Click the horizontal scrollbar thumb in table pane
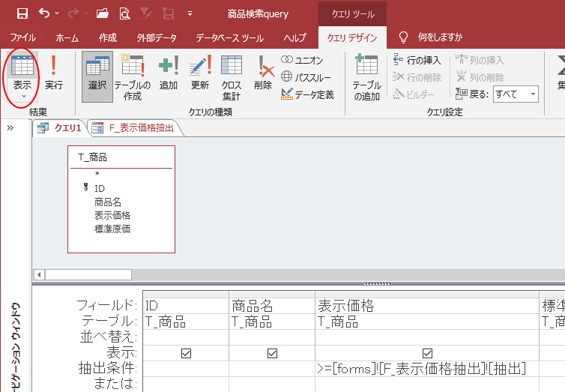 [x=88, y=275]
